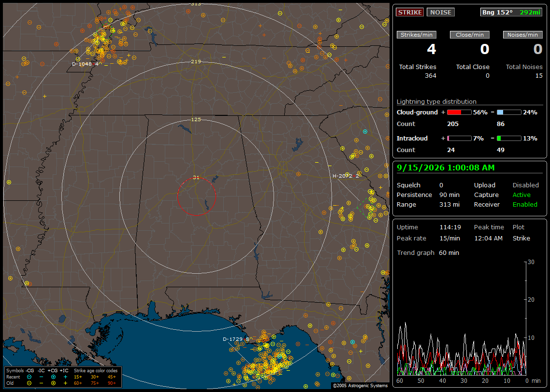Viewport: 550px width, 392px height.
Task: Click the Range 313 mi setting
Action: (428, 204)
